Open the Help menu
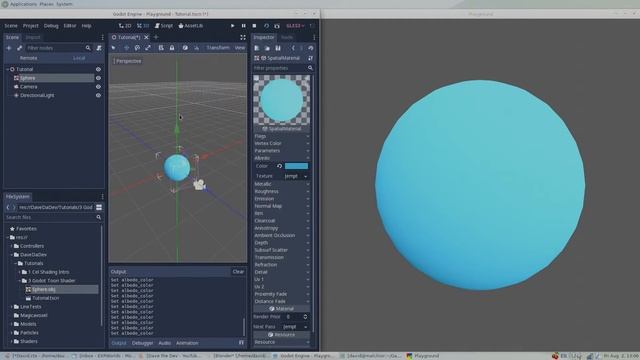This screenshot has width=640, height=360. (x=87, y=26)
